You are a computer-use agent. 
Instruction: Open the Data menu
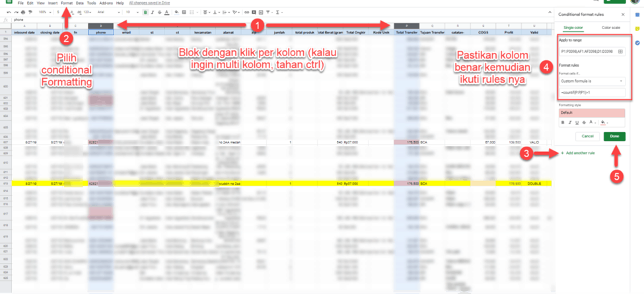80,3
